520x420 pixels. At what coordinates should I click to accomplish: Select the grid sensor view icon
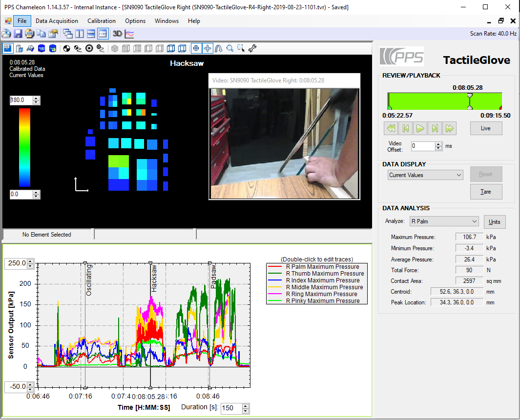7,48
